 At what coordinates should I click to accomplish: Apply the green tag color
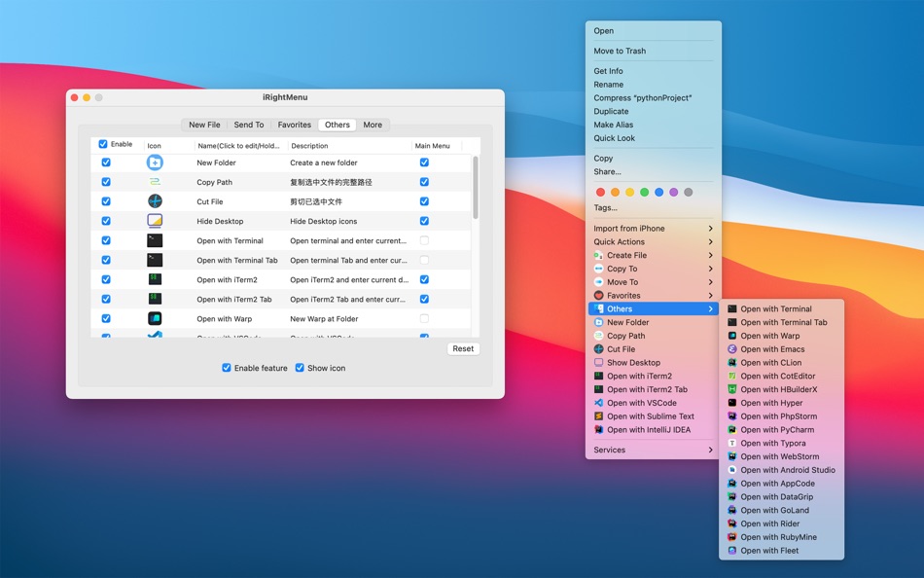[x=644, y=192]
